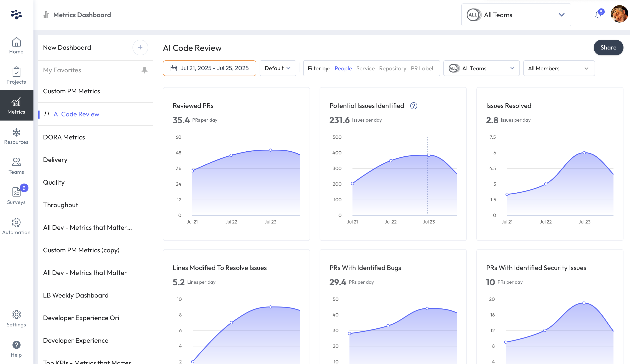Screen dimensions: 630x364
Task: Click the New Dashboard label
Action: pyautogui.click(x=67, y=48)
